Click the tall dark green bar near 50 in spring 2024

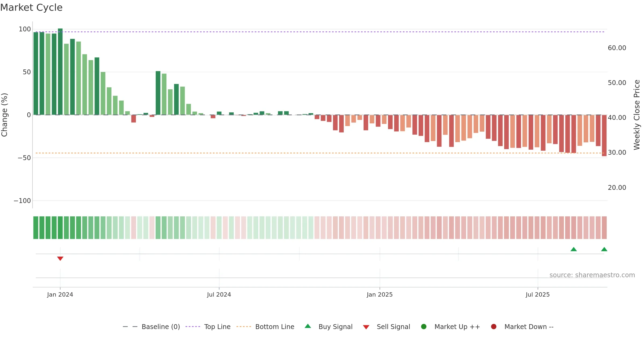click(x=158, y=93)
